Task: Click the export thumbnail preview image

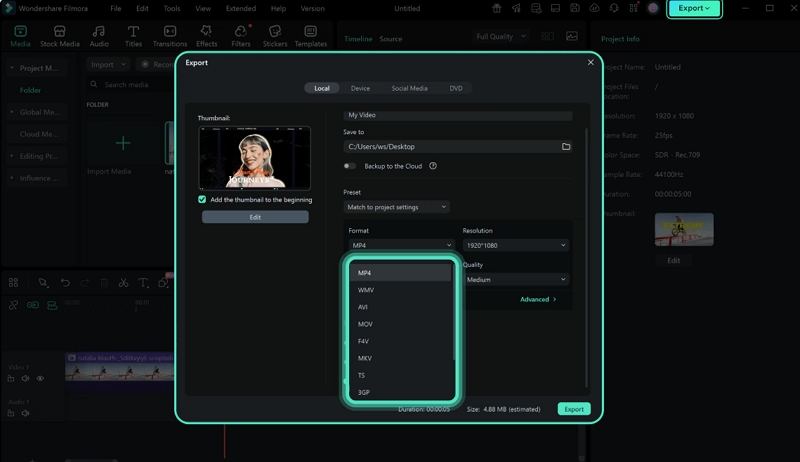Action: point(255,158)
